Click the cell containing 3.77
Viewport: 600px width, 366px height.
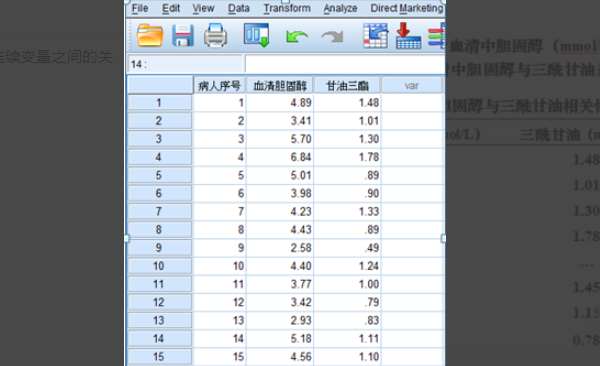[x=280, y=284]
